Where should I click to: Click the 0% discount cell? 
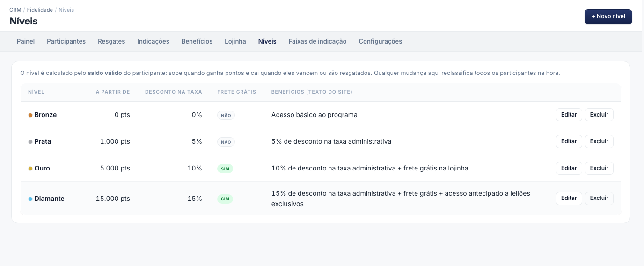[197, 115]
